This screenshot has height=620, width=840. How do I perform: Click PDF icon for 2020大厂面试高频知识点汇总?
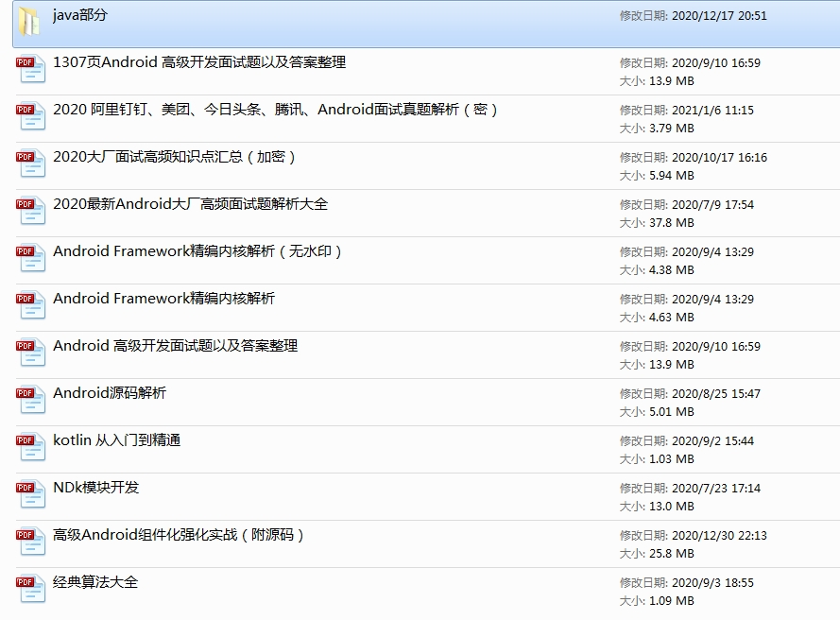[30, 164]
